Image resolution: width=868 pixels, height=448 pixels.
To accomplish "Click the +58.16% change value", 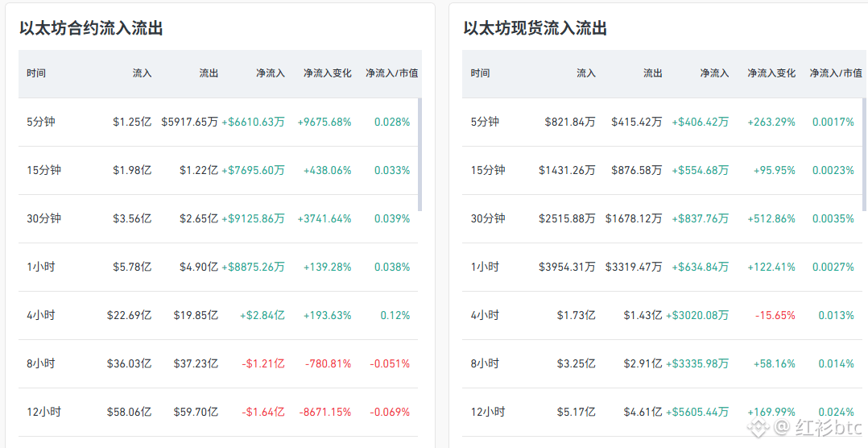I will pyautogui.click(x=775, y=364).
